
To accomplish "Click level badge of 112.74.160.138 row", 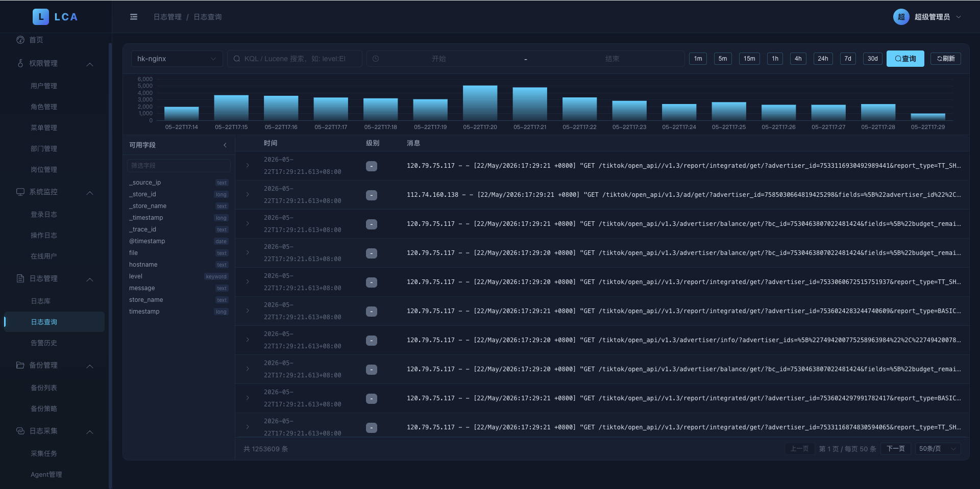I will 372,195.
